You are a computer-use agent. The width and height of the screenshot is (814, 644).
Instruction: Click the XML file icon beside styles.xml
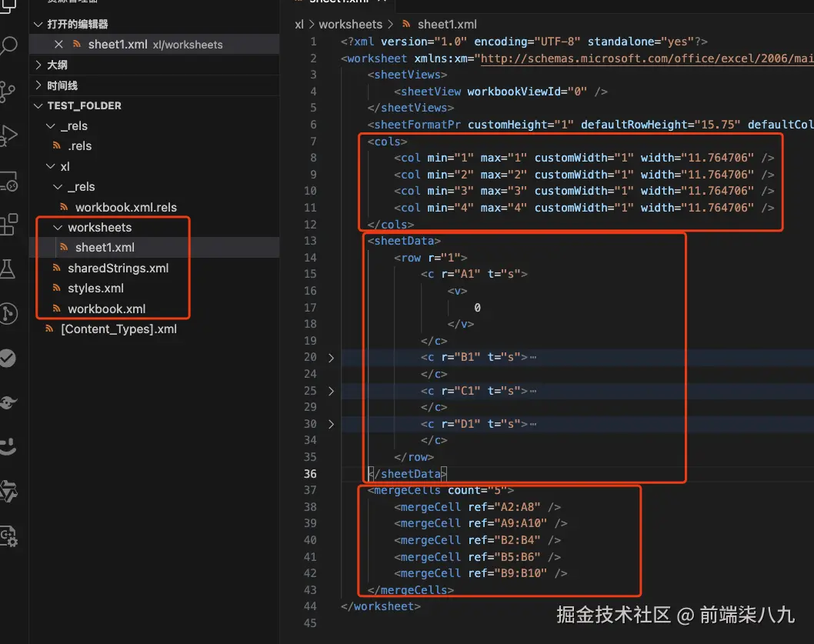tap(57, 288)
